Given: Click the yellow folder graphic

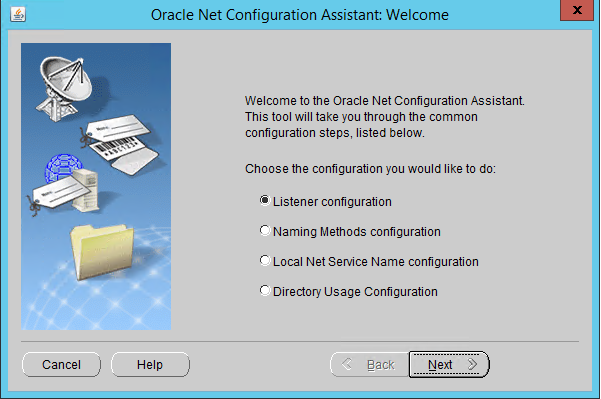Looking at the screenshot, I should (x=102, y=252).
